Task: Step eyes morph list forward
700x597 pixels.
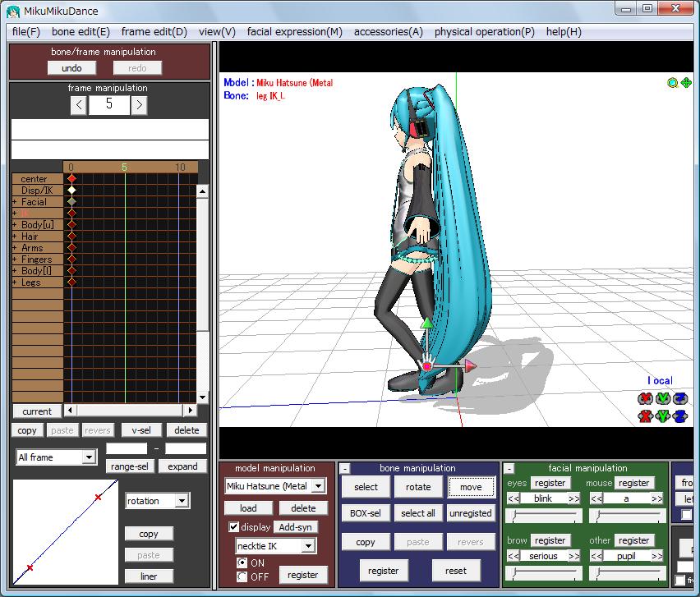Action: (x=573, y=498)
